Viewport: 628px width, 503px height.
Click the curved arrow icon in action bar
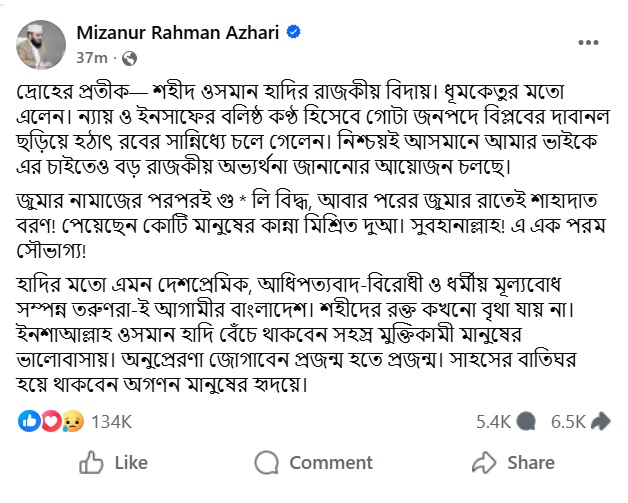coord(484,463)
